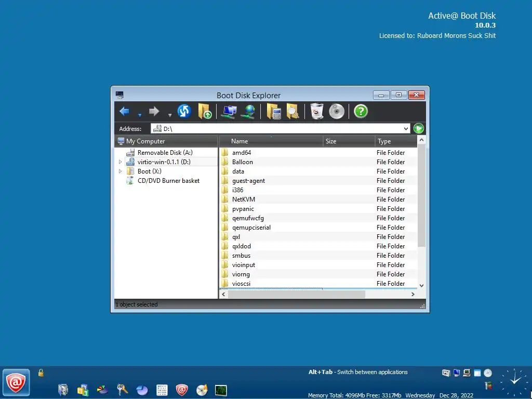Open the Address bar dropdown
Screen dimensions: 532x399
pyautogui.click(x=406, y=129)
